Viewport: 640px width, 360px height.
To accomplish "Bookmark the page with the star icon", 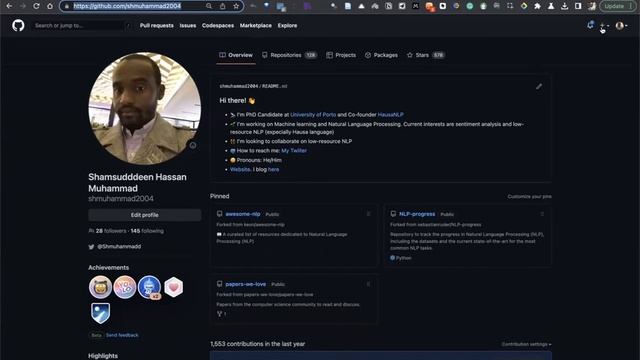I will tap(236, 6).
